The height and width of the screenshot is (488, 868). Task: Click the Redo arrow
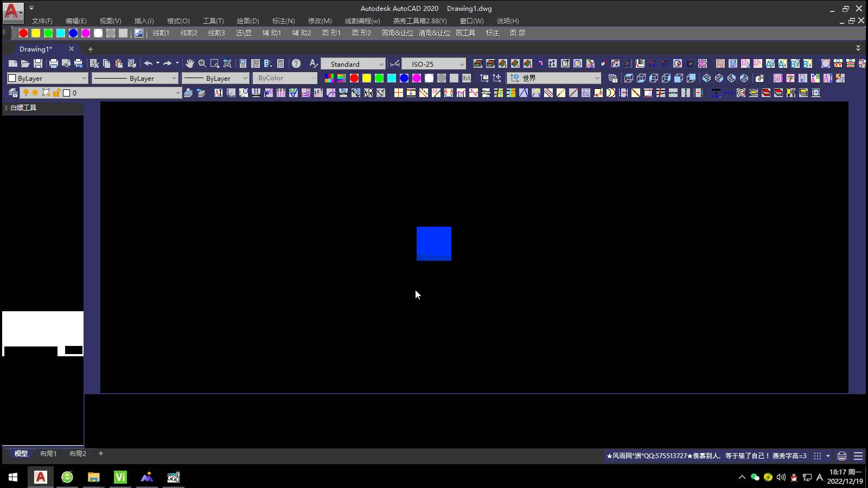(168, 63)
